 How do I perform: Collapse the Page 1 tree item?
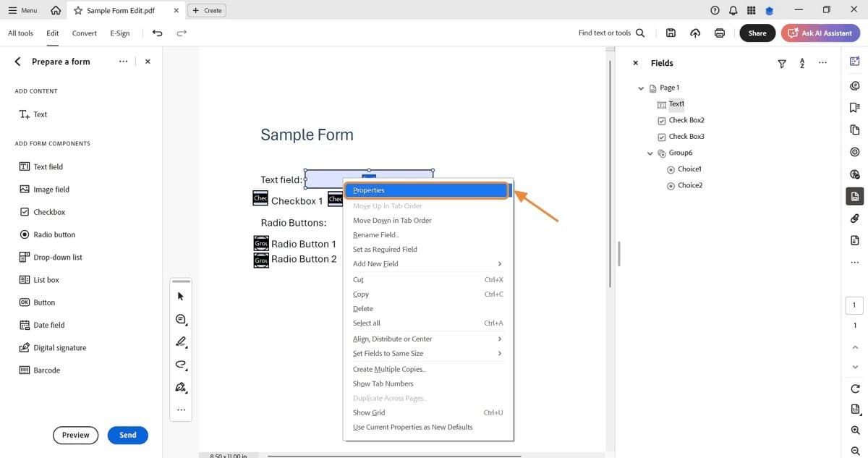click(x=641, y=88)
